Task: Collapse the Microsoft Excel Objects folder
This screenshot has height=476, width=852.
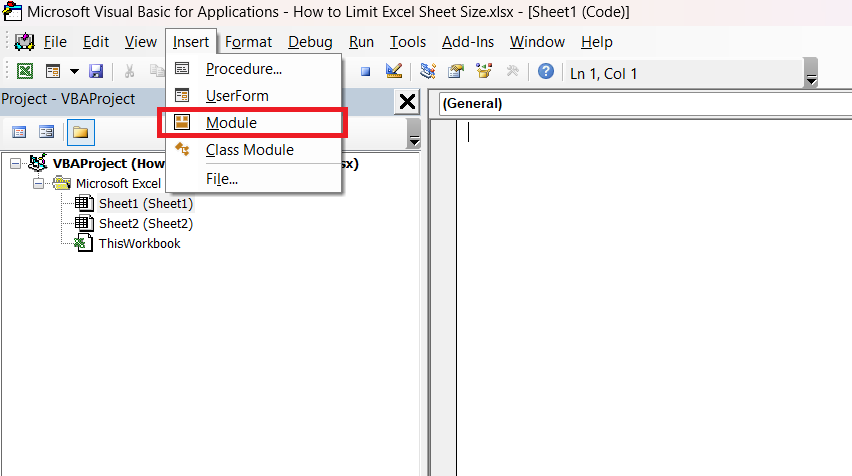Action: click(38, 184)
